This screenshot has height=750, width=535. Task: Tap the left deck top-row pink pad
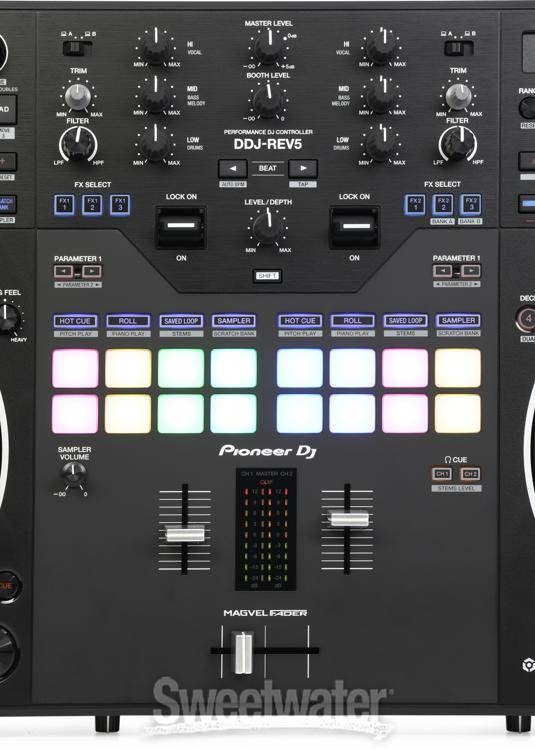point(76,368)
